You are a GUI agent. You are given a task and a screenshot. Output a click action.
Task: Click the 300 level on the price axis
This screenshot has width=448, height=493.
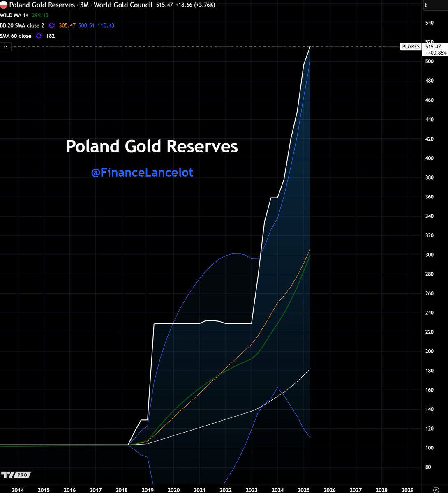coord(430,255)
